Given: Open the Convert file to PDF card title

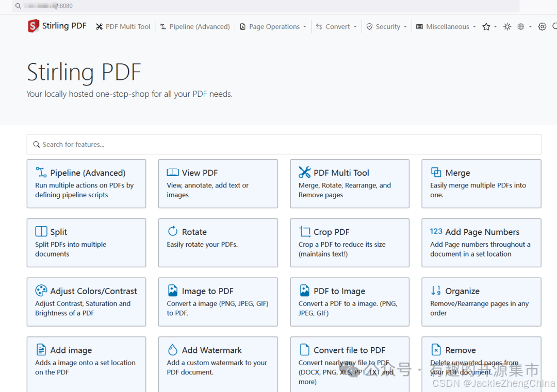Looking at the screenshot, I should tap(350, 350).
